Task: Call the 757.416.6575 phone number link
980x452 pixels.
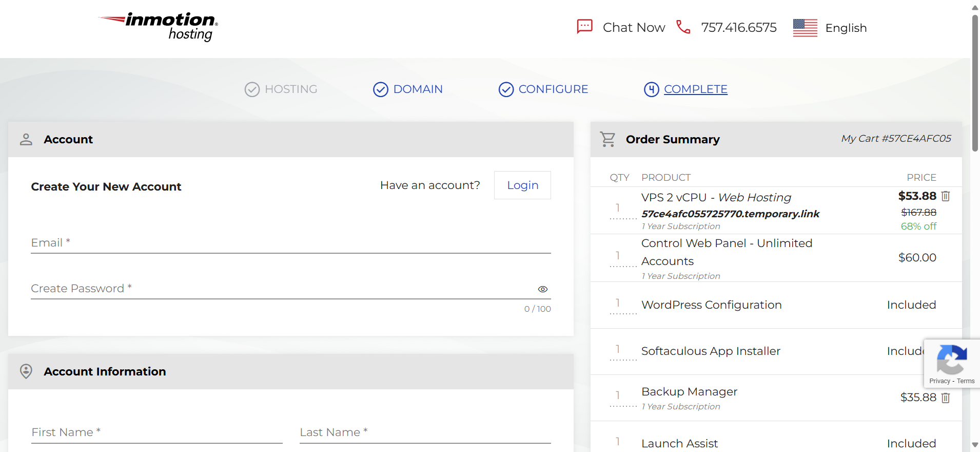Action: pyautogui.click(x=739, y=28)
